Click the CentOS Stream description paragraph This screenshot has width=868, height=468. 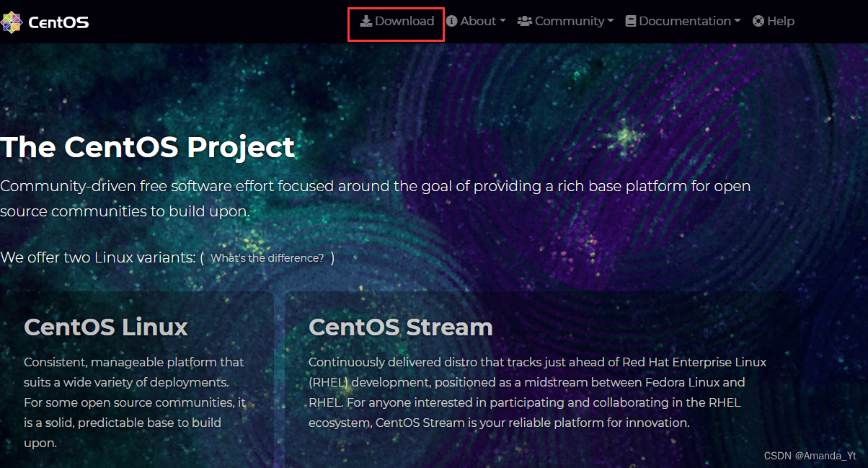point(537,392)
